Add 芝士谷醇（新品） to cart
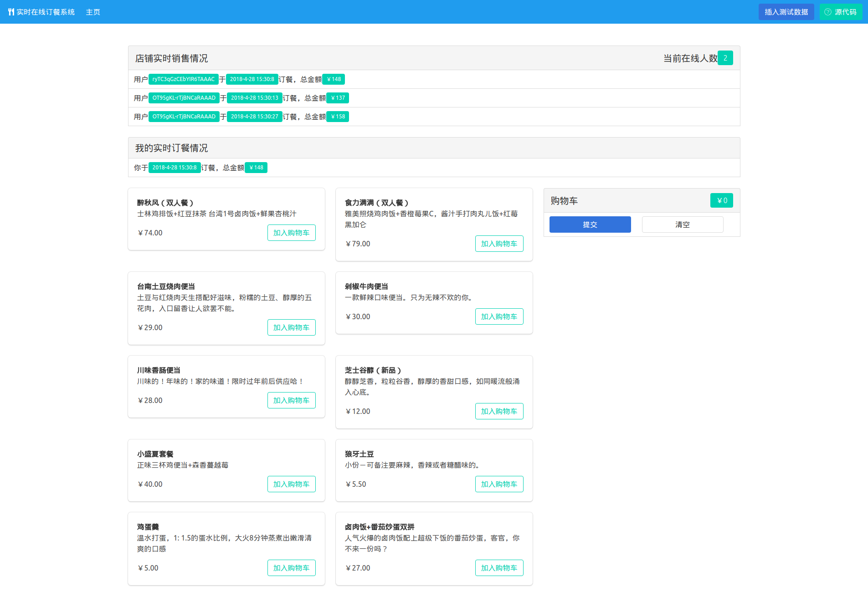868x607 pixels. coord(499,411)
